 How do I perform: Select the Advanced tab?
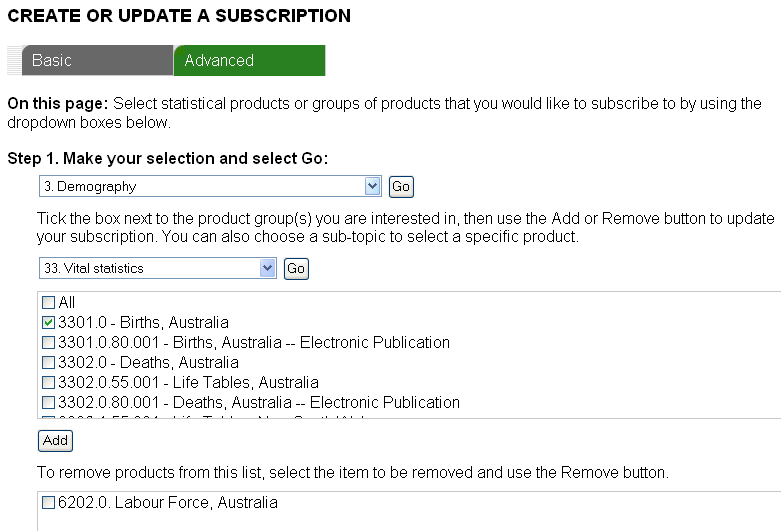(249, 60)
